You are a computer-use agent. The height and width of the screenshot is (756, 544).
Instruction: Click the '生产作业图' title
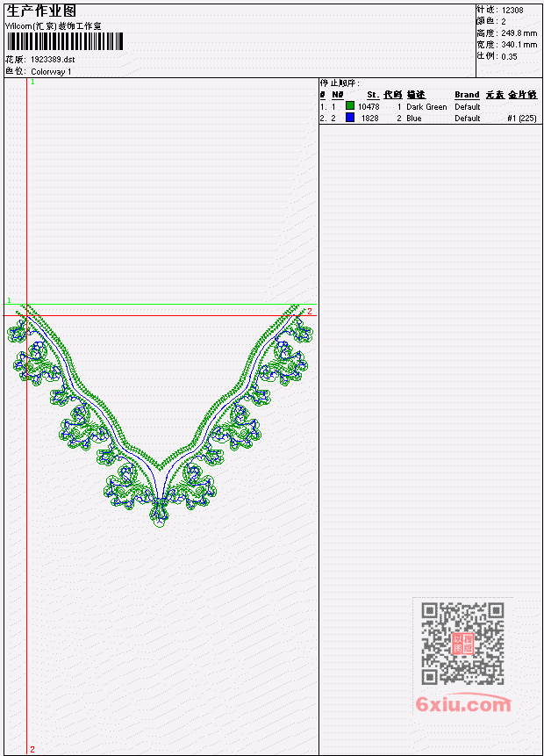point(41,11)
